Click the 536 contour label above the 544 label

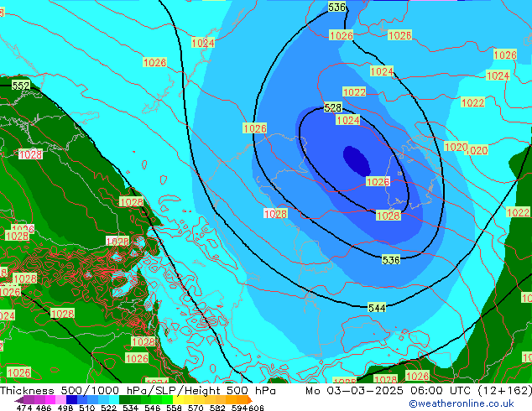(391, 260)
